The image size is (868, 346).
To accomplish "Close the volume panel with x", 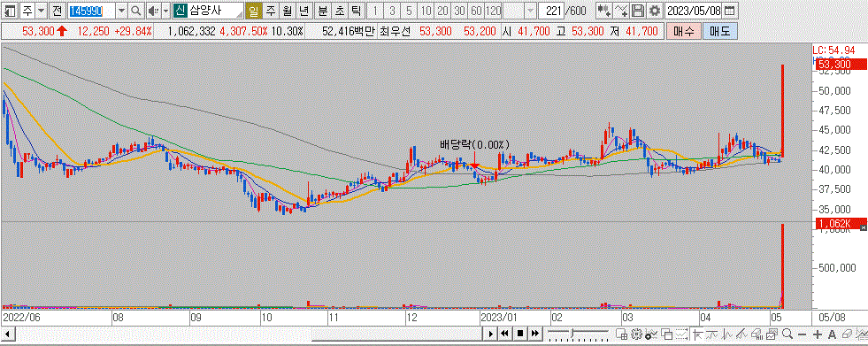I will coord(863,227).
